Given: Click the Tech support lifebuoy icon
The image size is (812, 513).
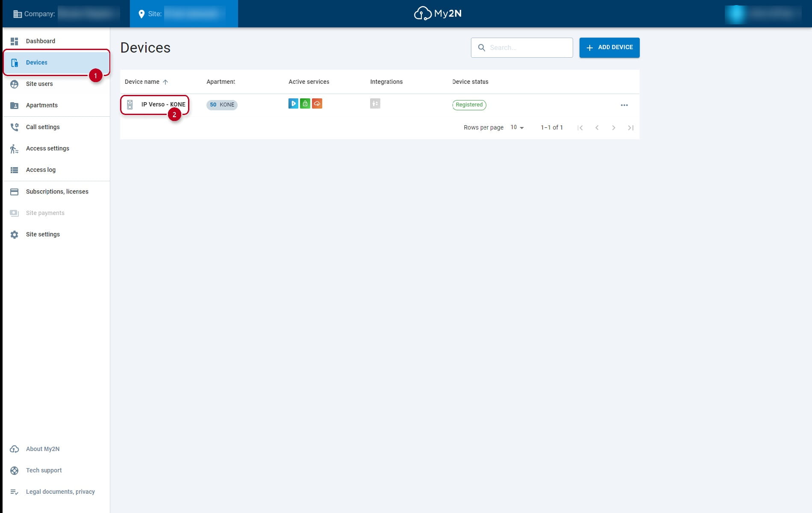Looking at the screenshot, I should 14,470.
